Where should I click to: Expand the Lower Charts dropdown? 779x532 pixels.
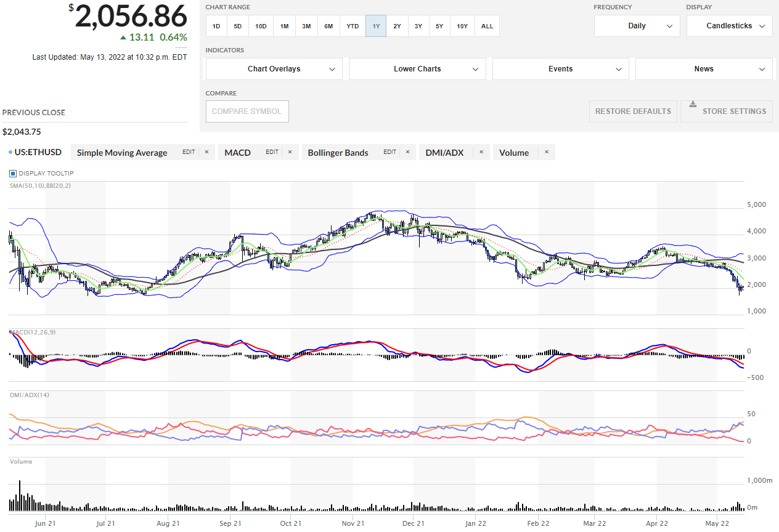tap(417, 69)
